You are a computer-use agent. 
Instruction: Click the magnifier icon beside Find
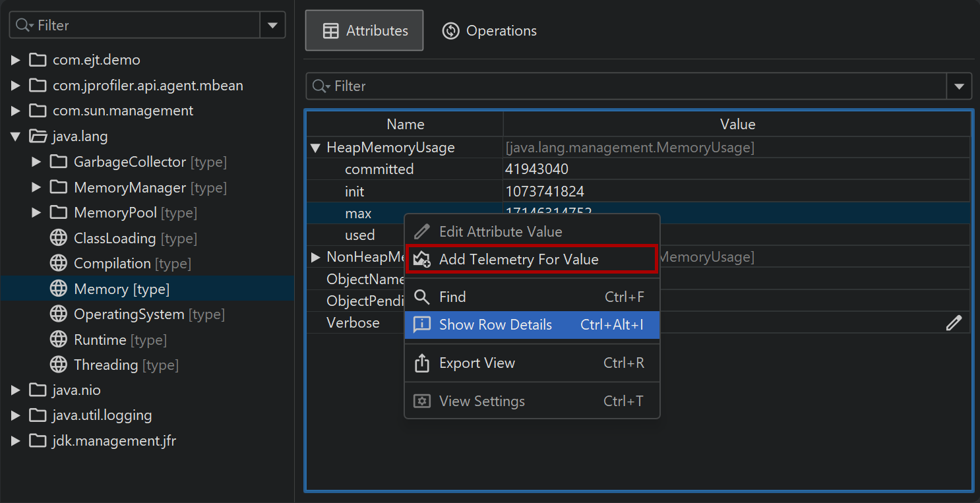coord(421,297)
